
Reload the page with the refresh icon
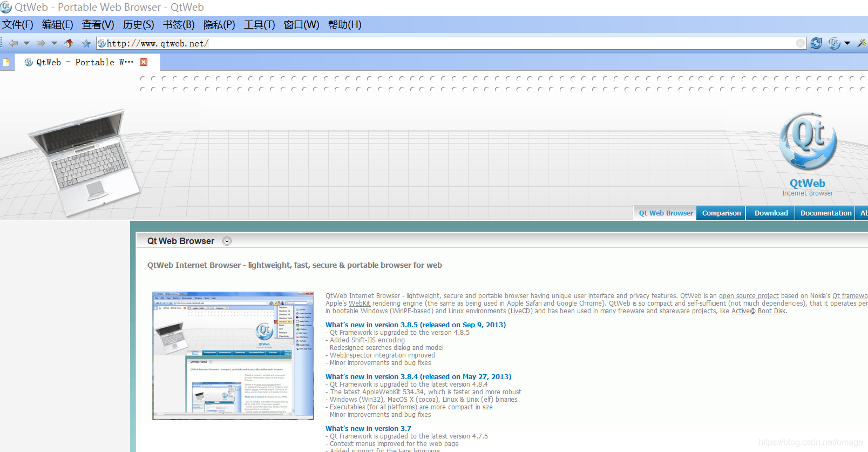pos(816,43)
